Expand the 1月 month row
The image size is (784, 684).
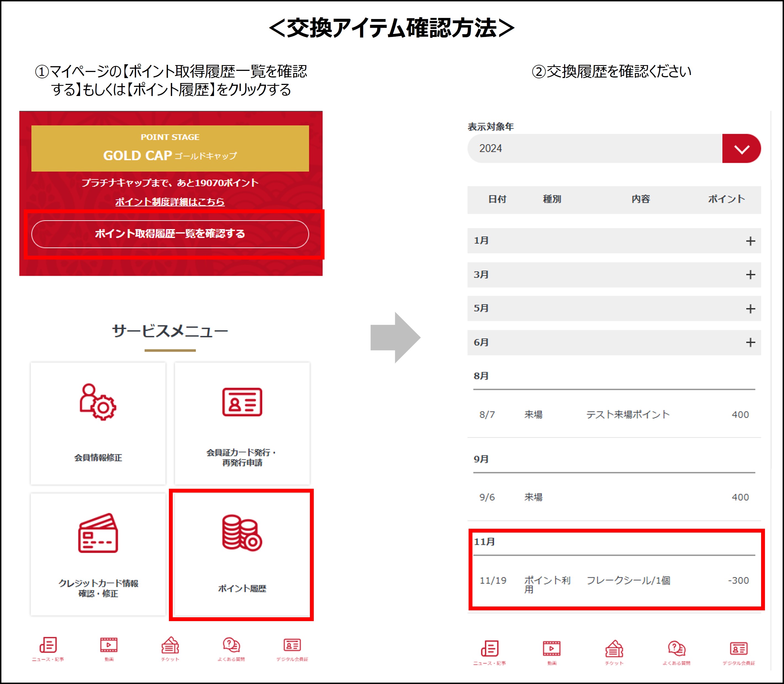[x=750, y=241]
